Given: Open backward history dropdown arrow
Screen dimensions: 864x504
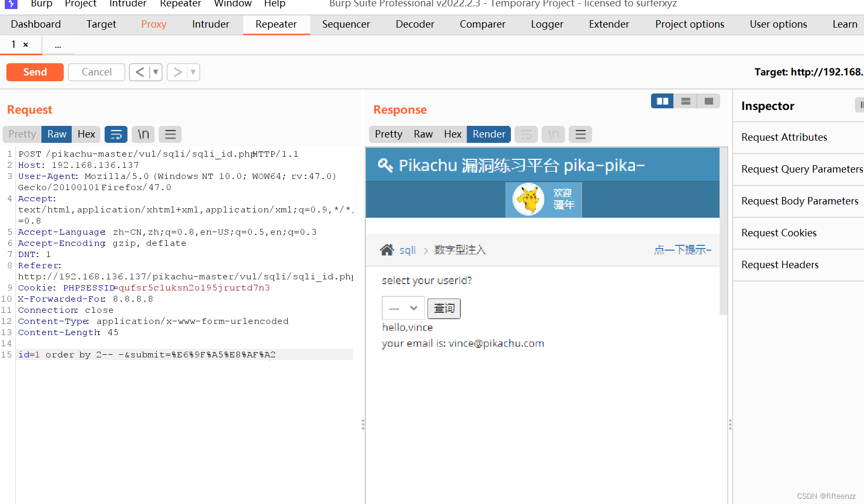Looking at the screenshot, I should point(156,72).
